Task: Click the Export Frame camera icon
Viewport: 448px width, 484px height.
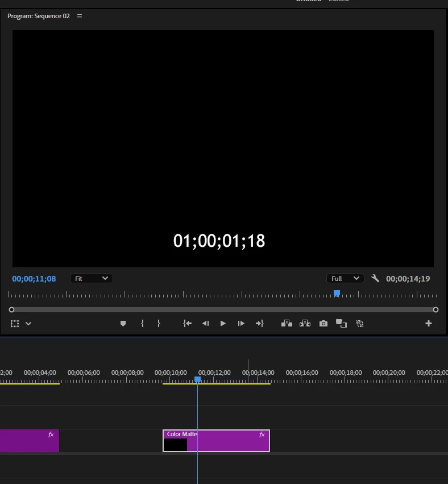Action: pyautogui.click(x=323, y=324)
